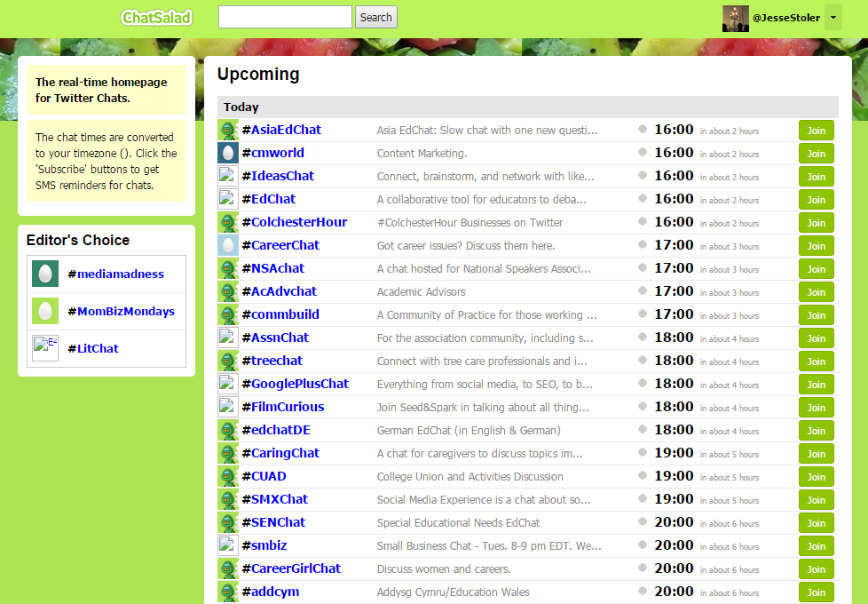Click the #CareerGirlChat avatar icon

point(228,569)
